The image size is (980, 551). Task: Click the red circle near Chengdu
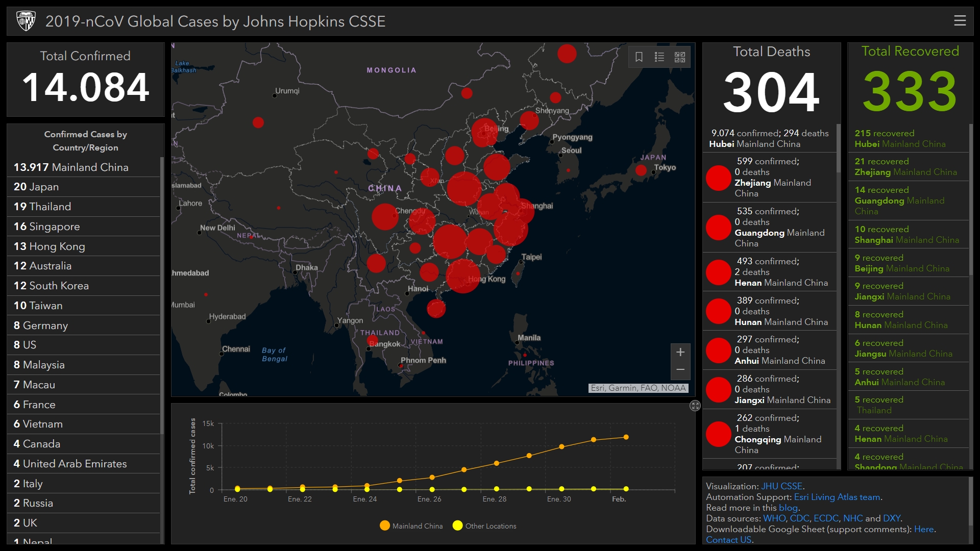pos(385,216)
